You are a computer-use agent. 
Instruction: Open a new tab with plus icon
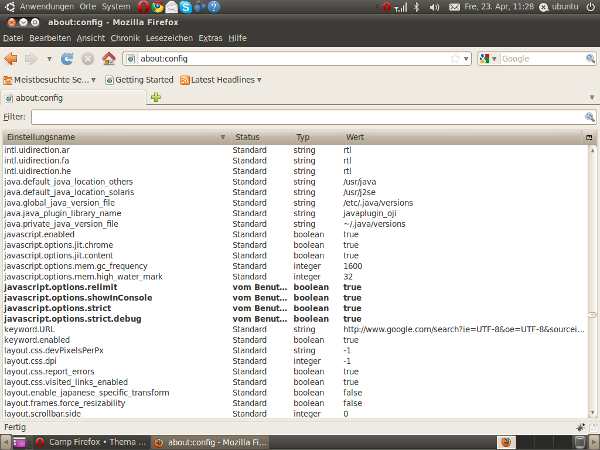coord(155,98)
